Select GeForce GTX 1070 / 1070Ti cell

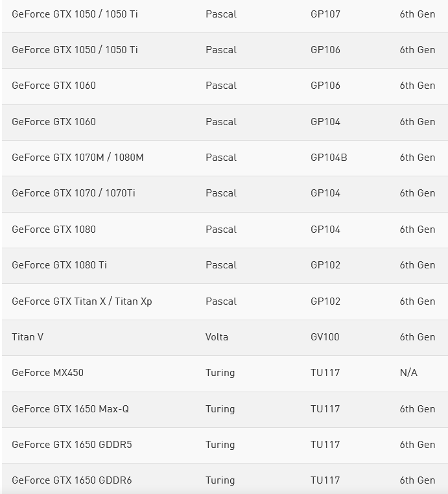point(73,193)
